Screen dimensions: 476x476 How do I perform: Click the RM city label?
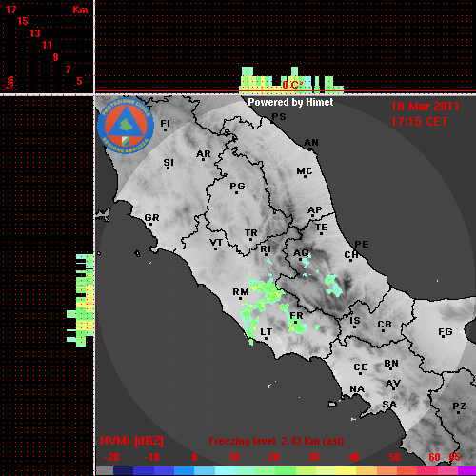(241, 291)
